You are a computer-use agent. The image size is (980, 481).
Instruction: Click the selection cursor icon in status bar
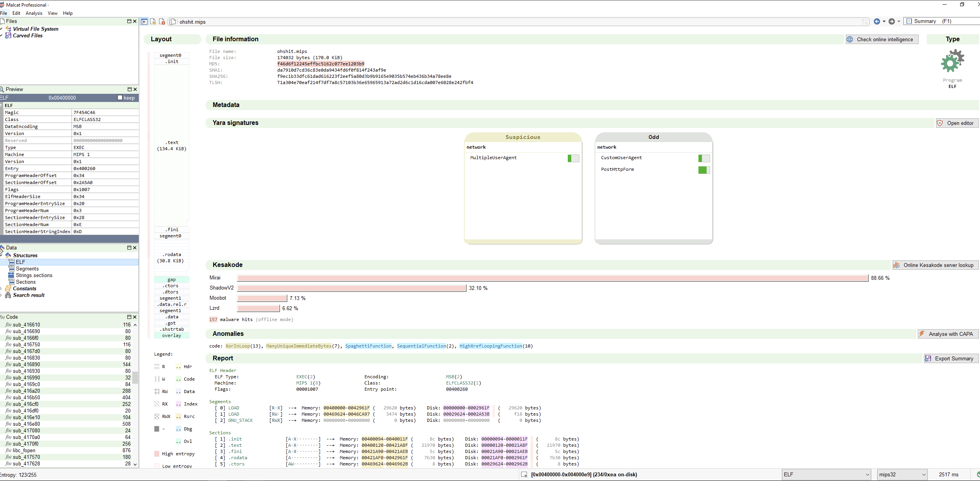click(524, 474)
